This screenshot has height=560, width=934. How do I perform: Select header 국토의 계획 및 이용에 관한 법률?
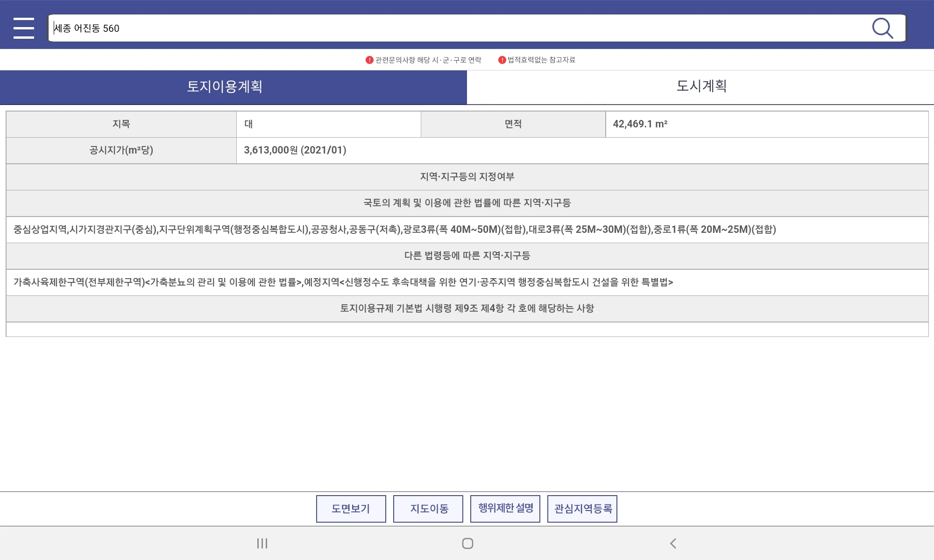pos(467,203)
